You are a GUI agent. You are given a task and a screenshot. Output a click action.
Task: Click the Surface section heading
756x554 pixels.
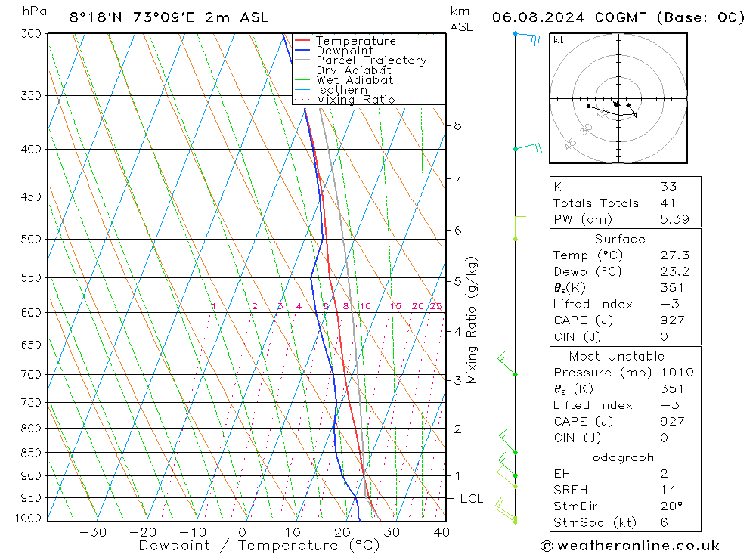pyautogui.click(x=620, y=239)
